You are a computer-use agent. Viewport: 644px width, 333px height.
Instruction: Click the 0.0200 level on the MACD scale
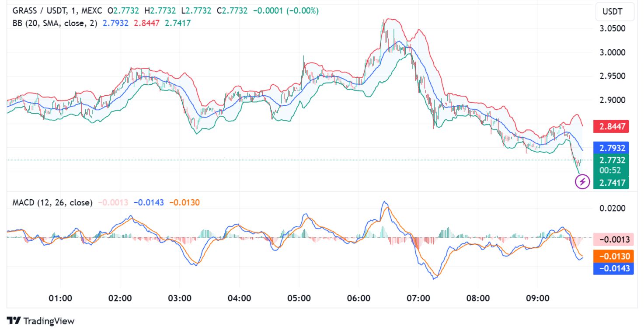click(x=612, y=208)
